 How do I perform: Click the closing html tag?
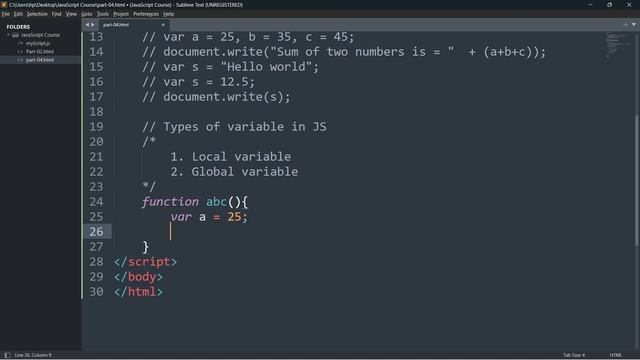(138, 292)
